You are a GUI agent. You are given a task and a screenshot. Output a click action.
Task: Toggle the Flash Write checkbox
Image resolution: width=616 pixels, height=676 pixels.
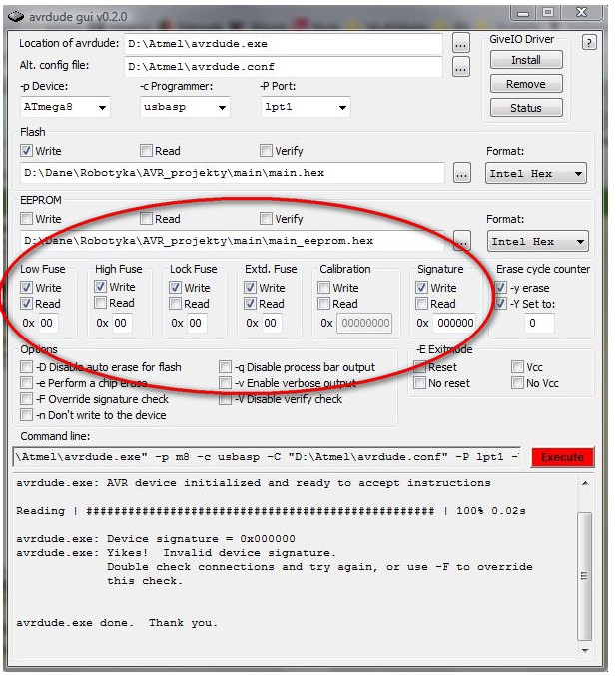click(26, 151)
